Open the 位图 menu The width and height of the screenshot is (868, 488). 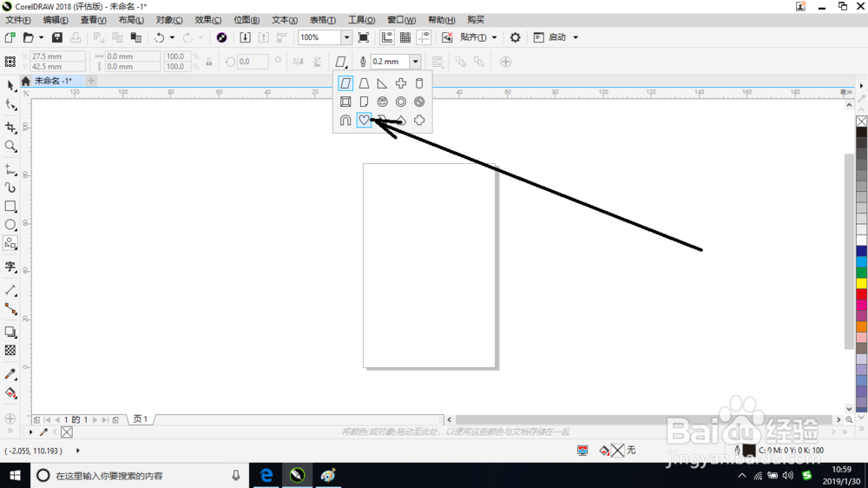click(247, 20)
